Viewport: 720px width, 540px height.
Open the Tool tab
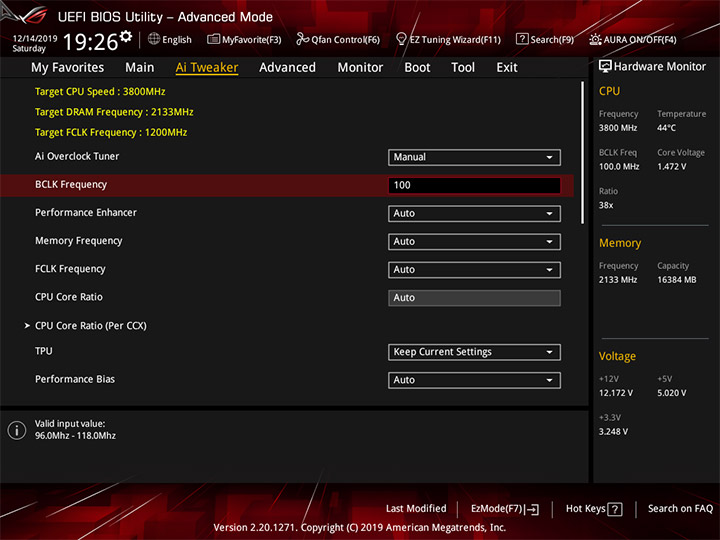coord(463,68)
